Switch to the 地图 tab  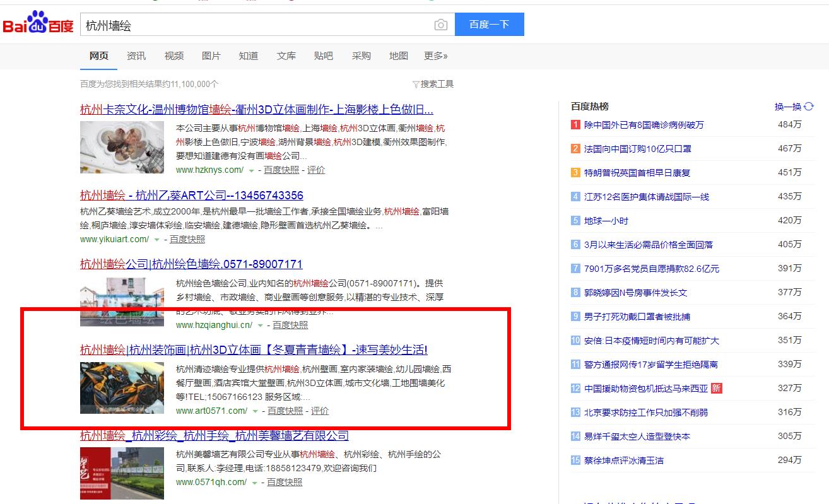pos(399,56)
